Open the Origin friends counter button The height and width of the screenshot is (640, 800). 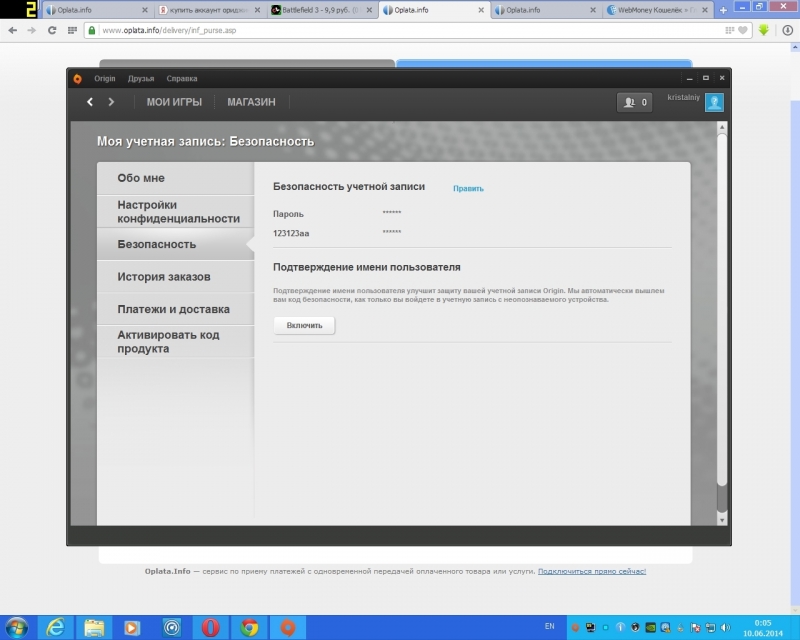tap(634, 103)
